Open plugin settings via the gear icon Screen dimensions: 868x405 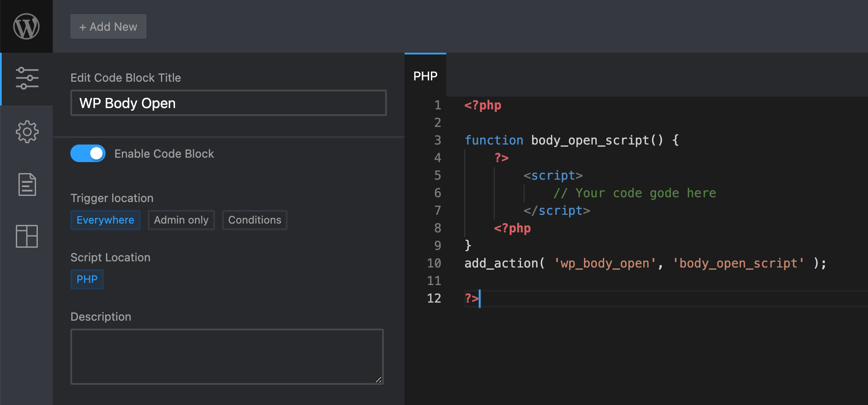tap(27, 132)
